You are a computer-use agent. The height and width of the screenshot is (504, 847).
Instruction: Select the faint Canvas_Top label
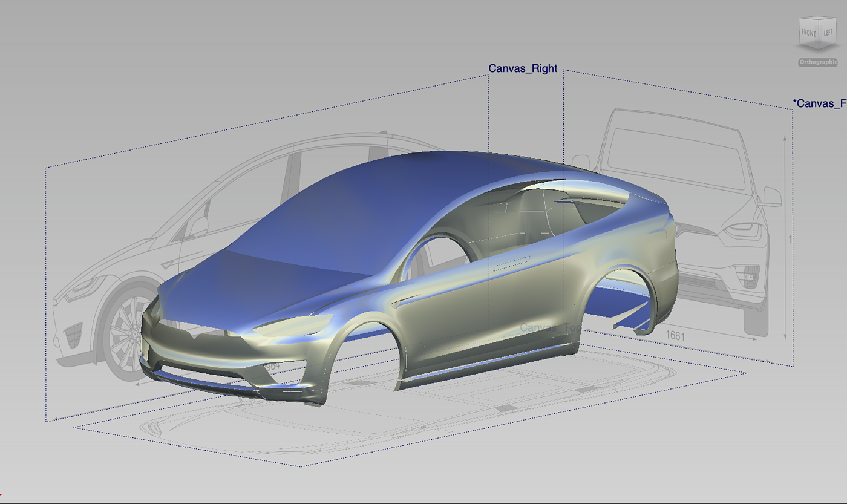pyautogui.click(x=551, y=327)
